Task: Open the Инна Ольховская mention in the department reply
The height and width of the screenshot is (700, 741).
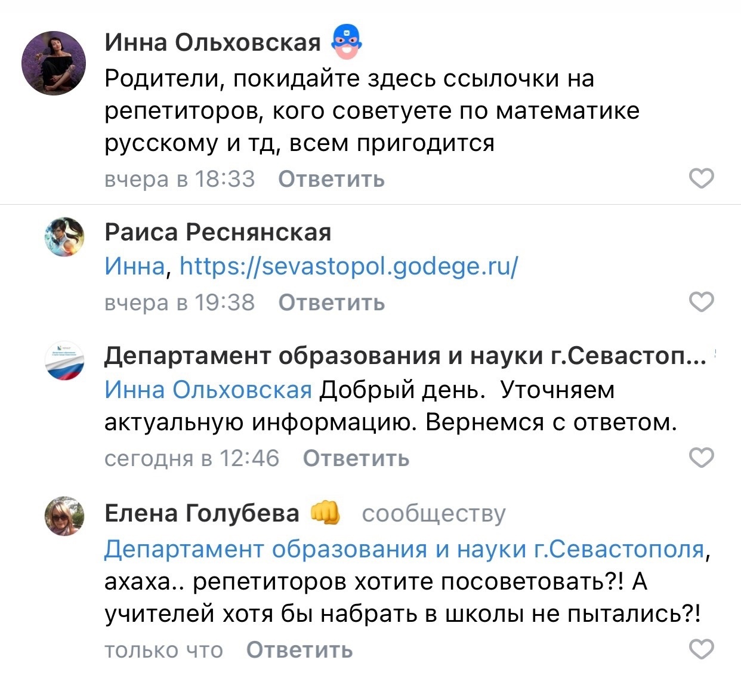Action: [208, 390]
